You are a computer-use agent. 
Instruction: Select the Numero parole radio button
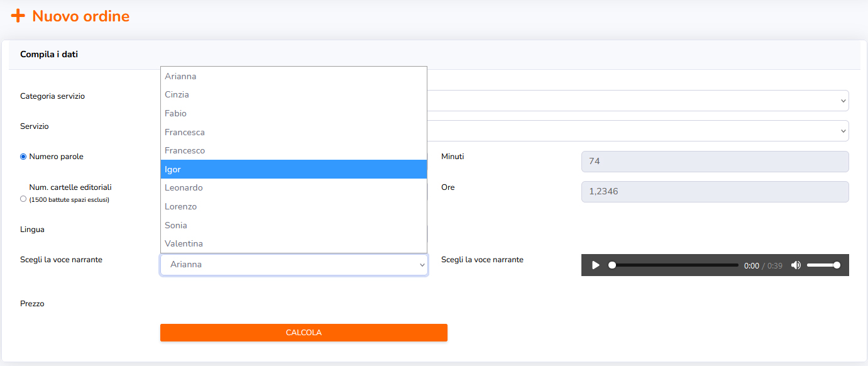23,157
